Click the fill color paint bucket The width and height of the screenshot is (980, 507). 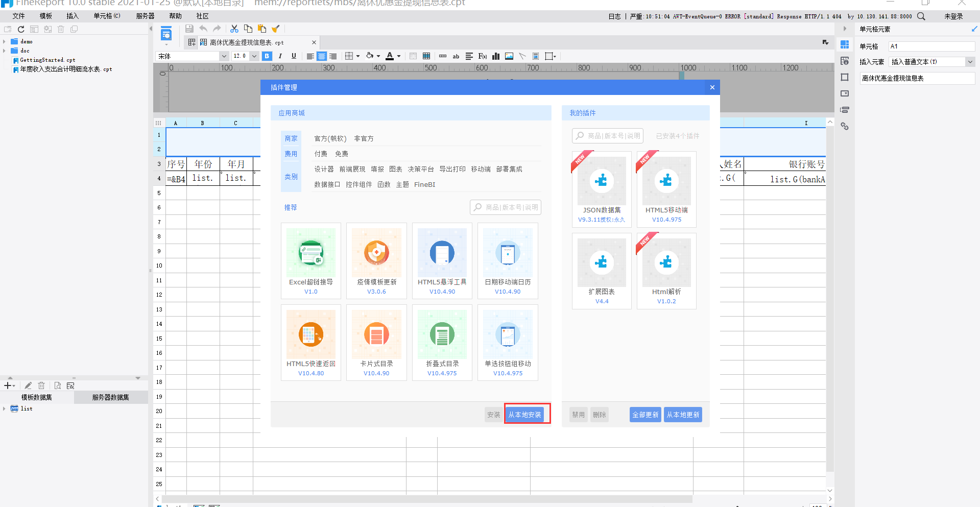(370, 56)
